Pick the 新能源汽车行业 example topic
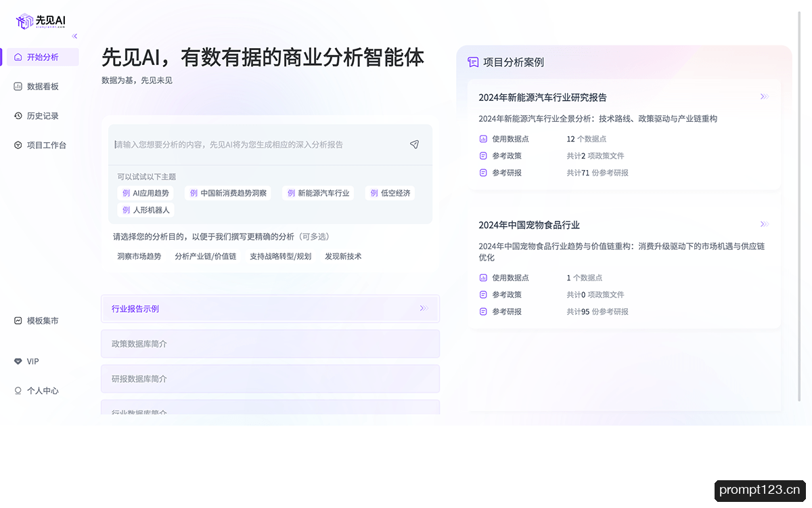This screenshot has height=508, width=812. [x=318, y=193]
